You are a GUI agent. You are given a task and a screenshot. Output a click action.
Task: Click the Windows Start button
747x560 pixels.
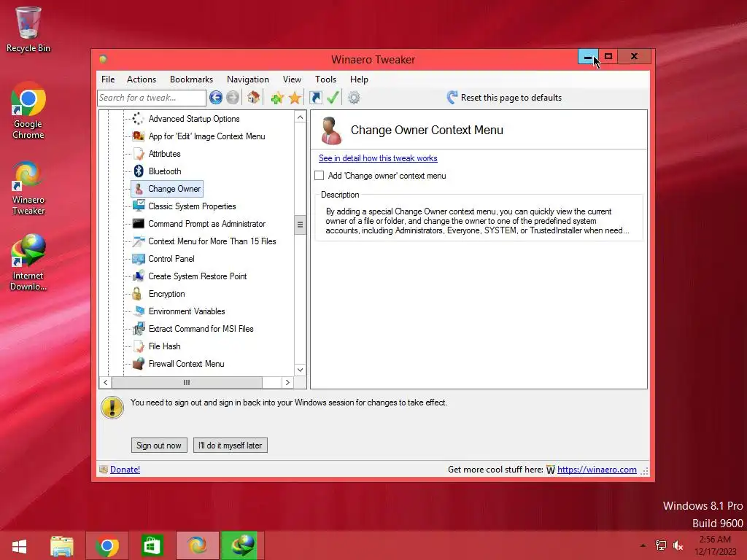tap(19, 545)
